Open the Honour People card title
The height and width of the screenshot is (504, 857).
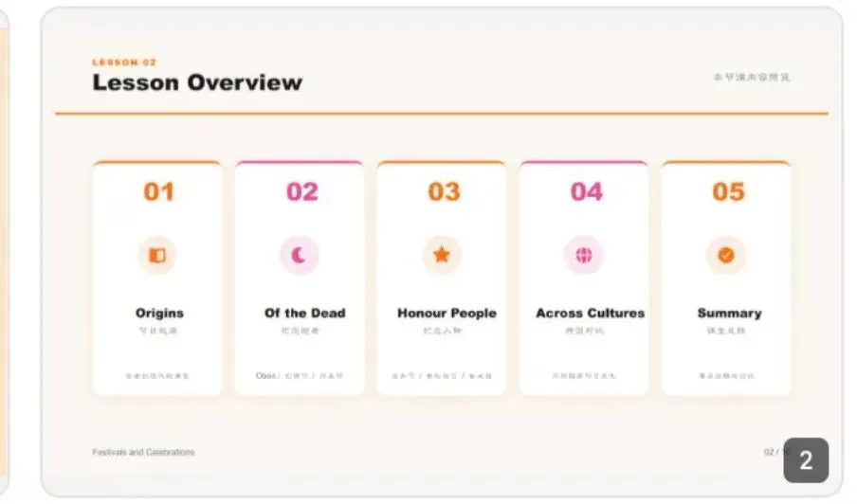coord(447,313)
